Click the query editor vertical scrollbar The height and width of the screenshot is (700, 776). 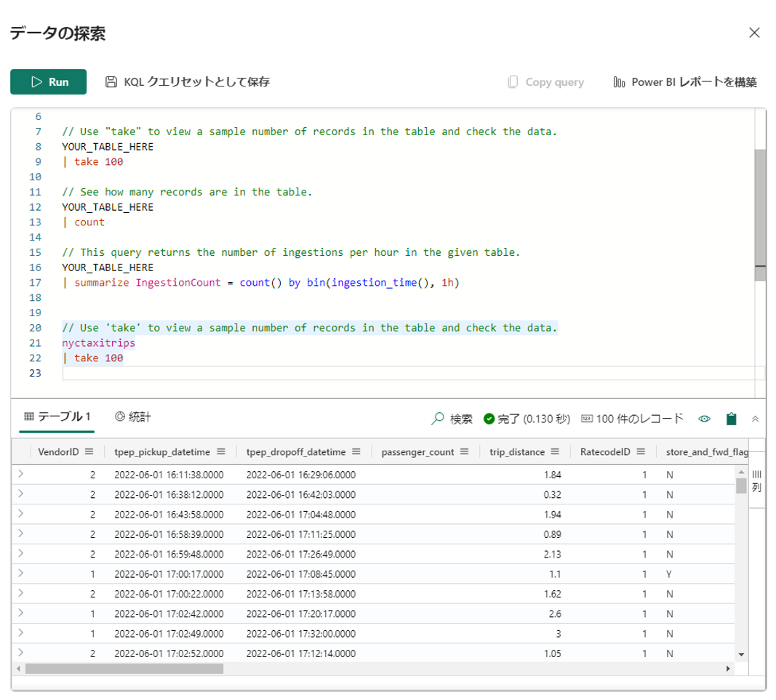760,211
